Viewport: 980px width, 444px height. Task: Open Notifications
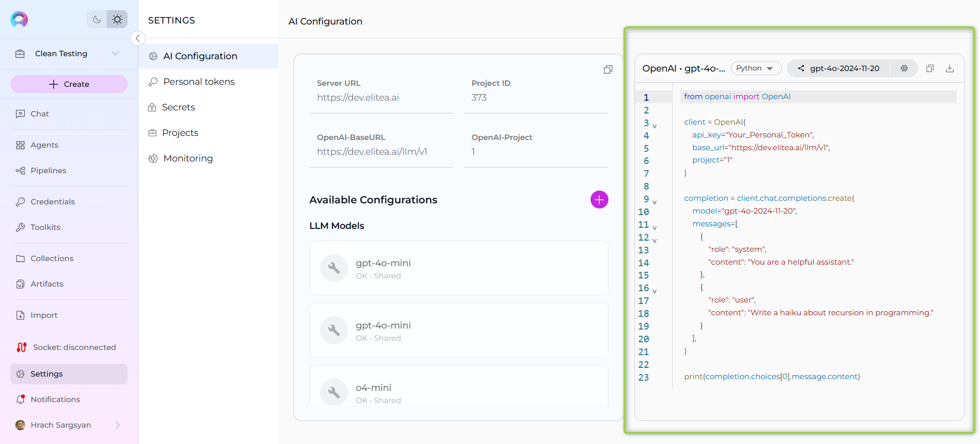tap(69, 400)
